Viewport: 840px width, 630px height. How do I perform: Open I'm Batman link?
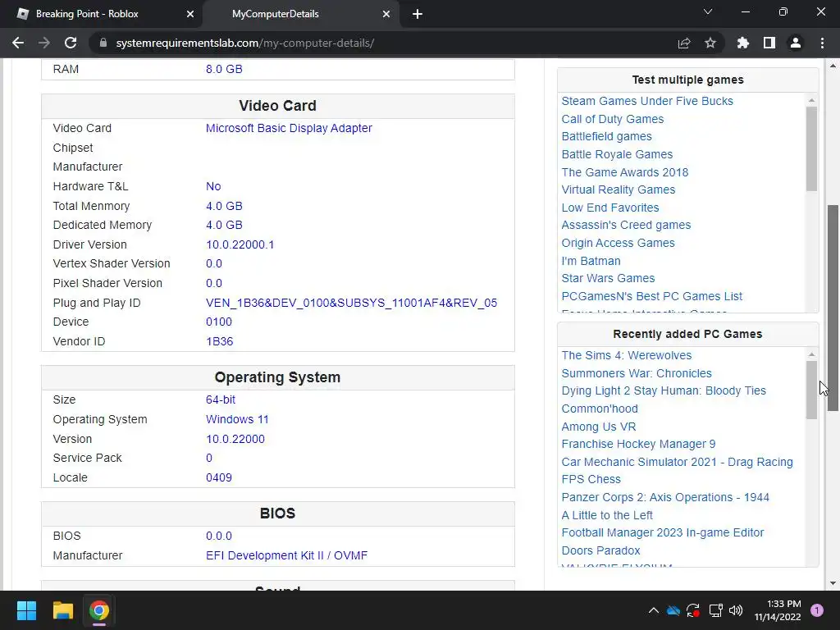click(591, 261)
